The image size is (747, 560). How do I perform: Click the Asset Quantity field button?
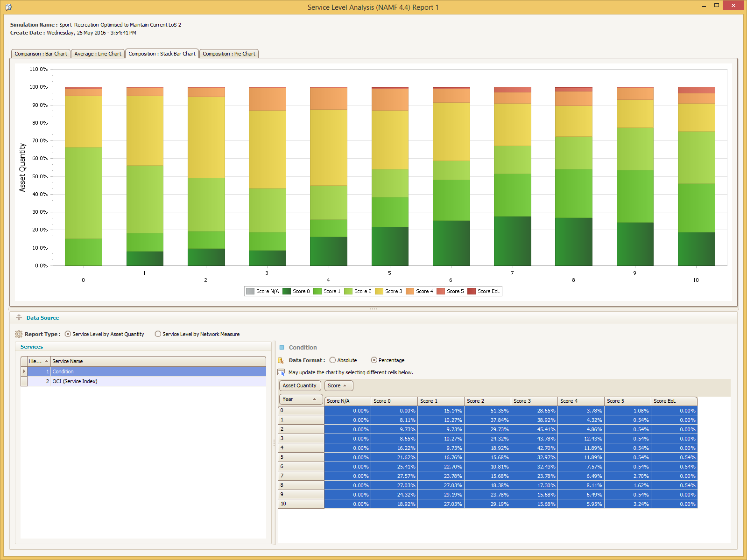click(x=300, y=385)
